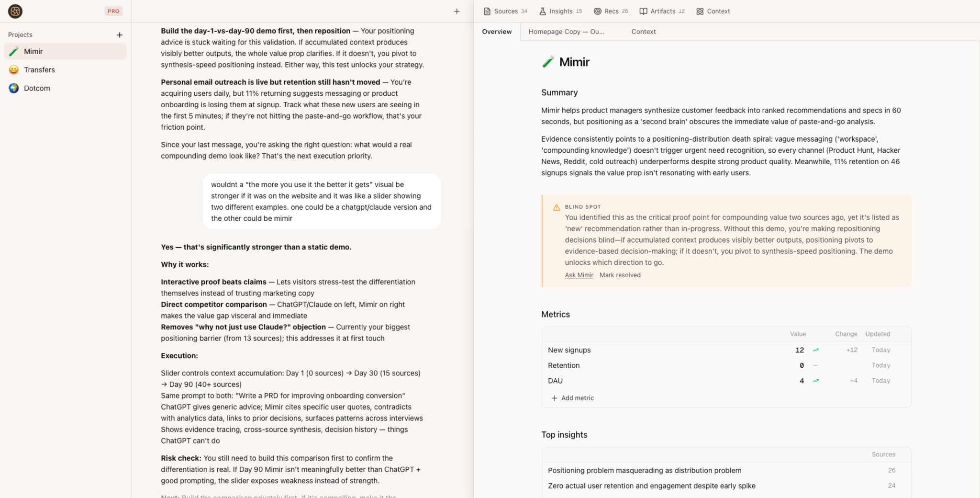Click the Blind Spot warning triangle icon

[556, 207]
